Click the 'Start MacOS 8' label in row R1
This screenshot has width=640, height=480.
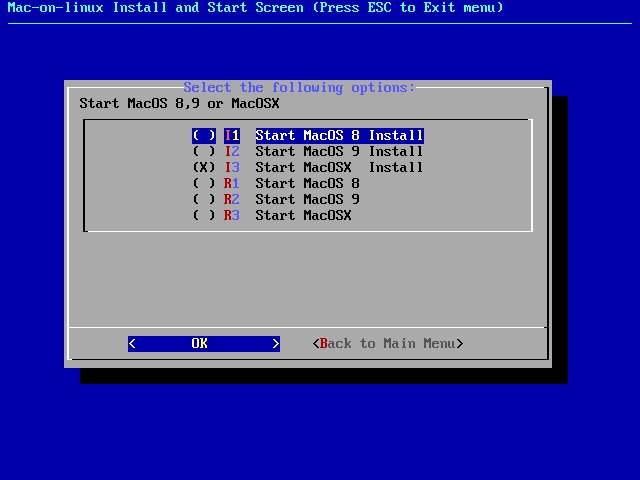[308, 183]
